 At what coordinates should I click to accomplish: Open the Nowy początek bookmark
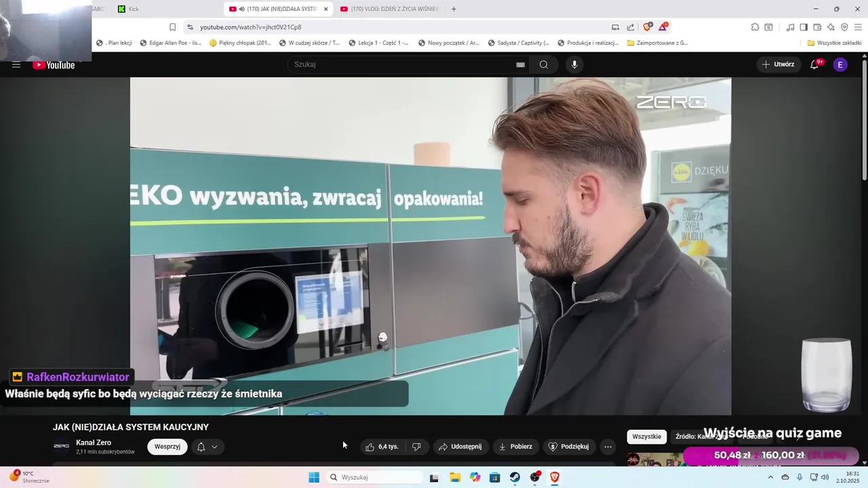tap(449, 43)
